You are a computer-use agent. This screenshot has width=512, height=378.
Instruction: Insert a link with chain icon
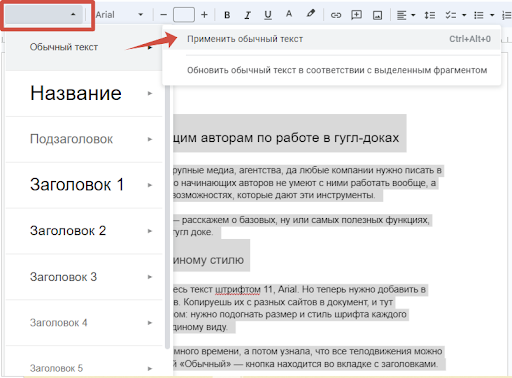[336, 15]
